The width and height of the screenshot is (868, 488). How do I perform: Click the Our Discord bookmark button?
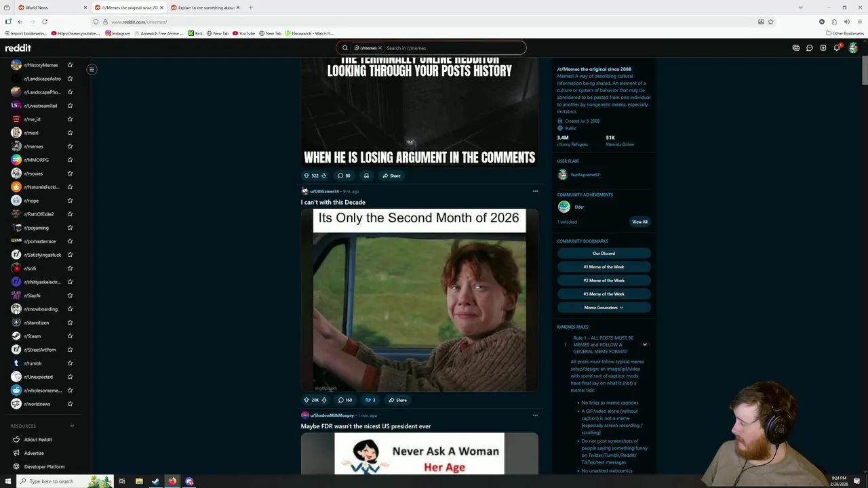604,253
